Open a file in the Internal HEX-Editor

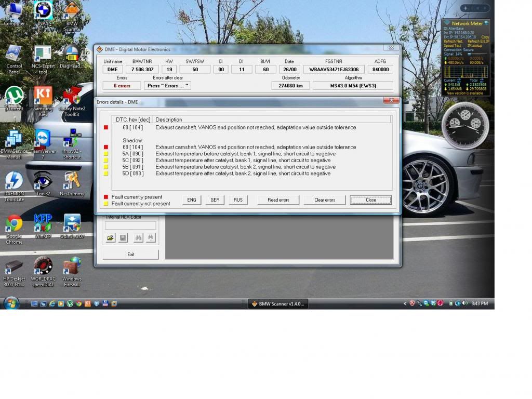click(x=110, y=237)
